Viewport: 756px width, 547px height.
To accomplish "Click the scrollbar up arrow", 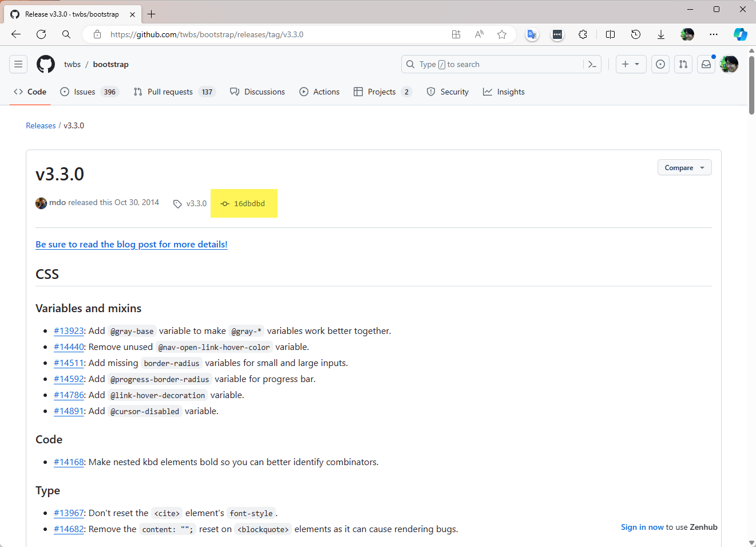I will coord(751,50).
